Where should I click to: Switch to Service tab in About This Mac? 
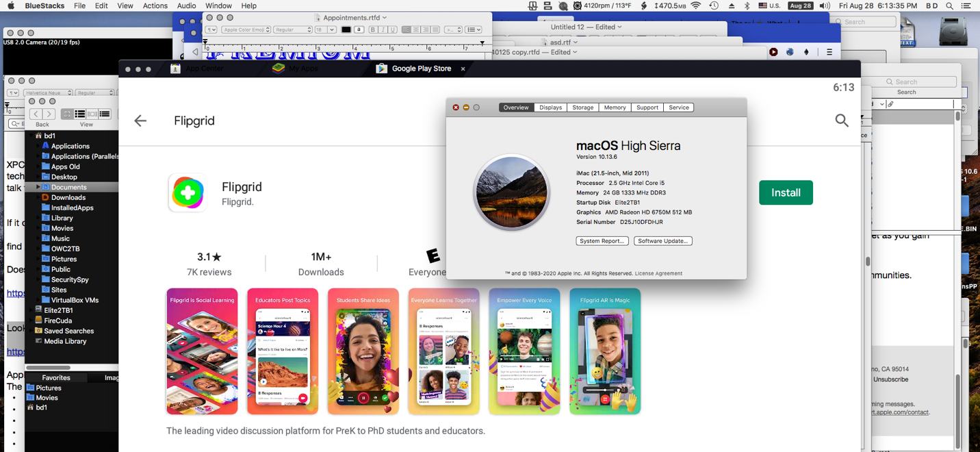(679, 108)
